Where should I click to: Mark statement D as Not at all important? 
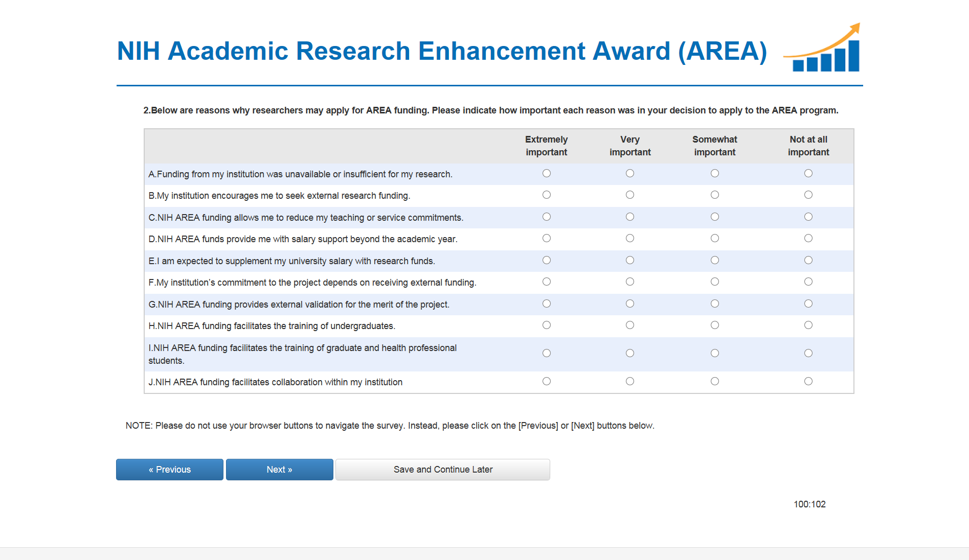point(808,238)
